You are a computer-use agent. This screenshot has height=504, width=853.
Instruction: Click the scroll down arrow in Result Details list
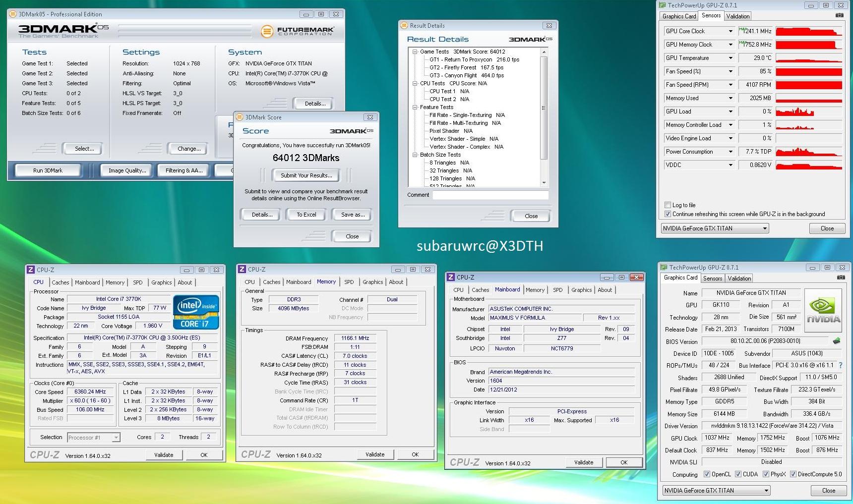pyautogui.click(x=544, y=183)
